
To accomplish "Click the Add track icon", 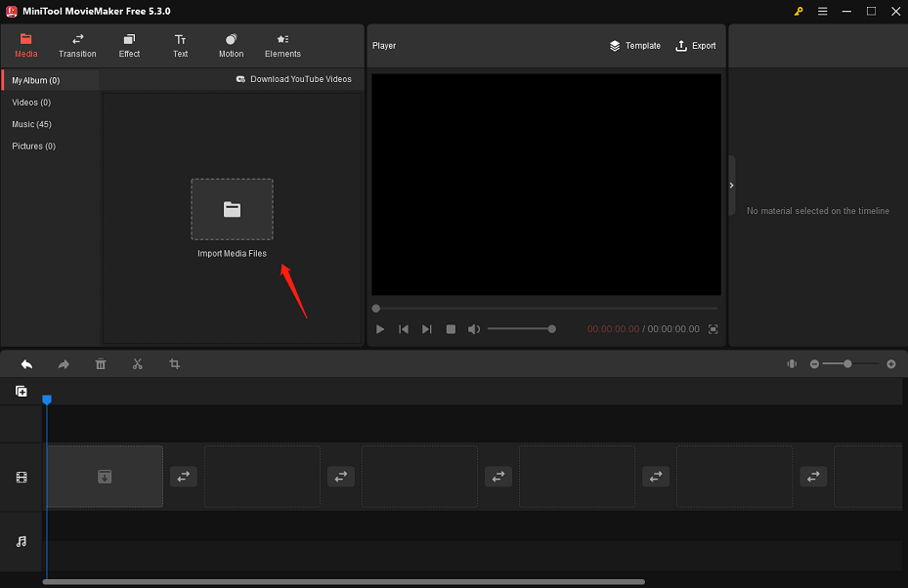I will (x=22, y=392).
